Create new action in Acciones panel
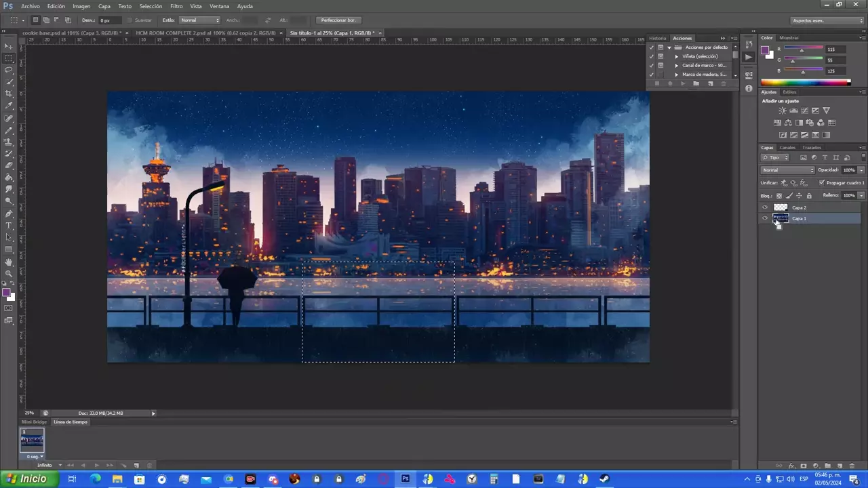Viewport: 868px width, 488px height. (710, 83)
